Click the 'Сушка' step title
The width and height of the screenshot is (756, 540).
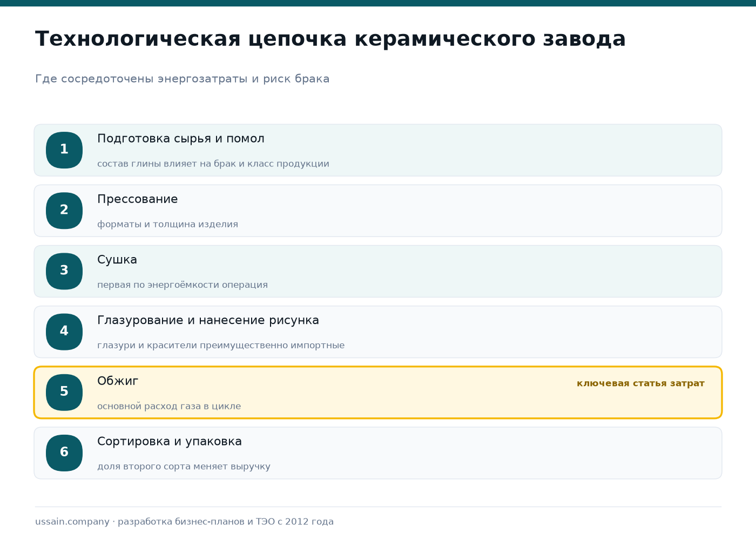(x=117, y=260)
